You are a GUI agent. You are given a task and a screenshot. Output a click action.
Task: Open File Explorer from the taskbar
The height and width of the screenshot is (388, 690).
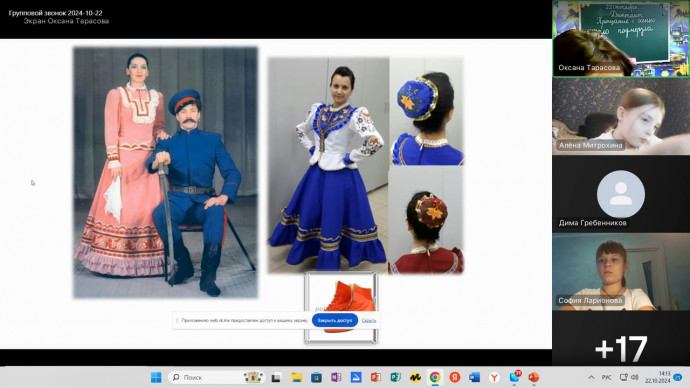(x=296, y=377)
